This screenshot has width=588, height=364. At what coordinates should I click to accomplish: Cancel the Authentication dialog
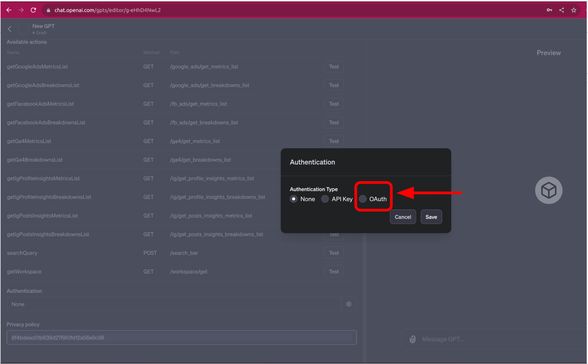click(403, 217)
